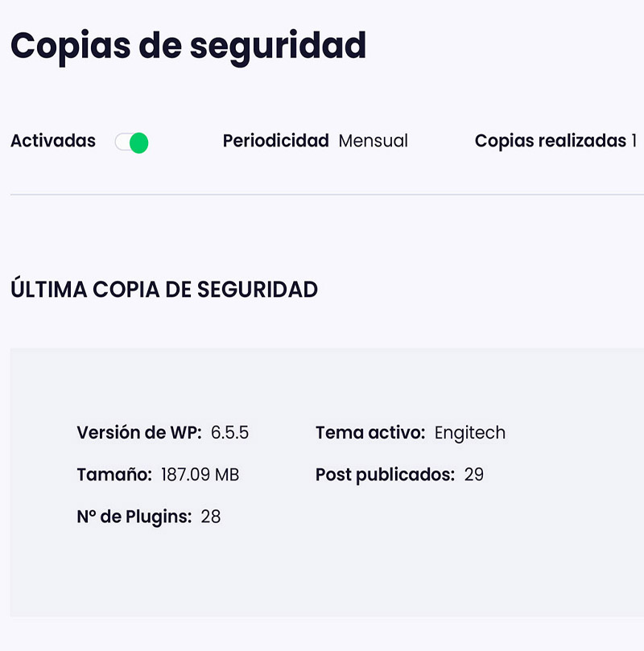Image resolution: width=644 pixels, height=651 pixels.
Task: Click the Engitech theme name
Action: pyautogui.click(x=470, y=433)
